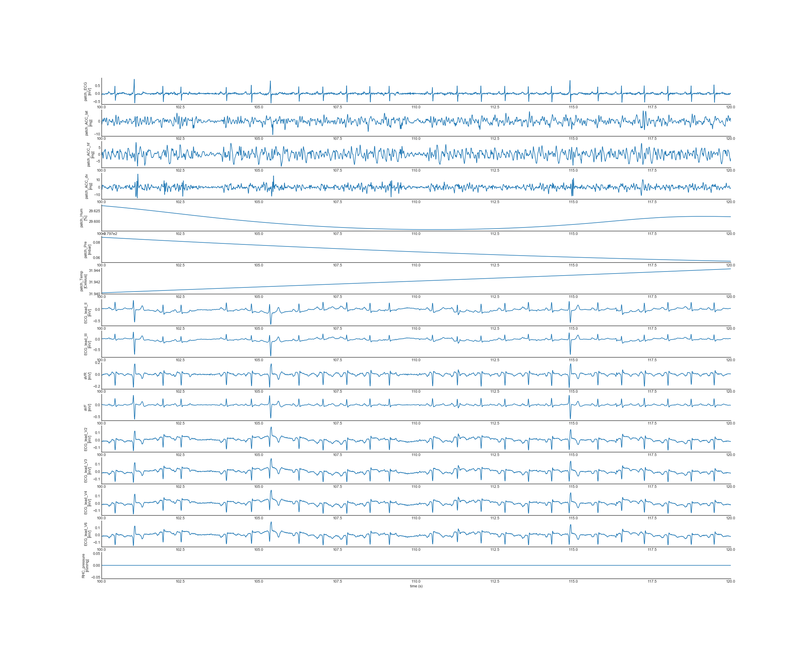The height and width of the screenshot is (650, 812).
Task: Click the 110.0 tick under the RHC_pressure plot
Action: pyautogui.click(x=416, y=581)
